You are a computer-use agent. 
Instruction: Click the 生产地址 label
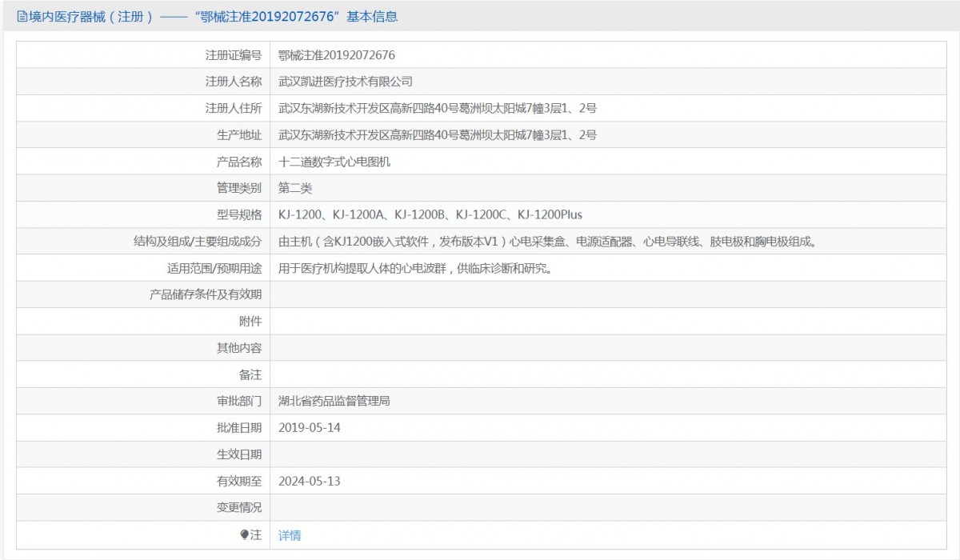[239, 135]
